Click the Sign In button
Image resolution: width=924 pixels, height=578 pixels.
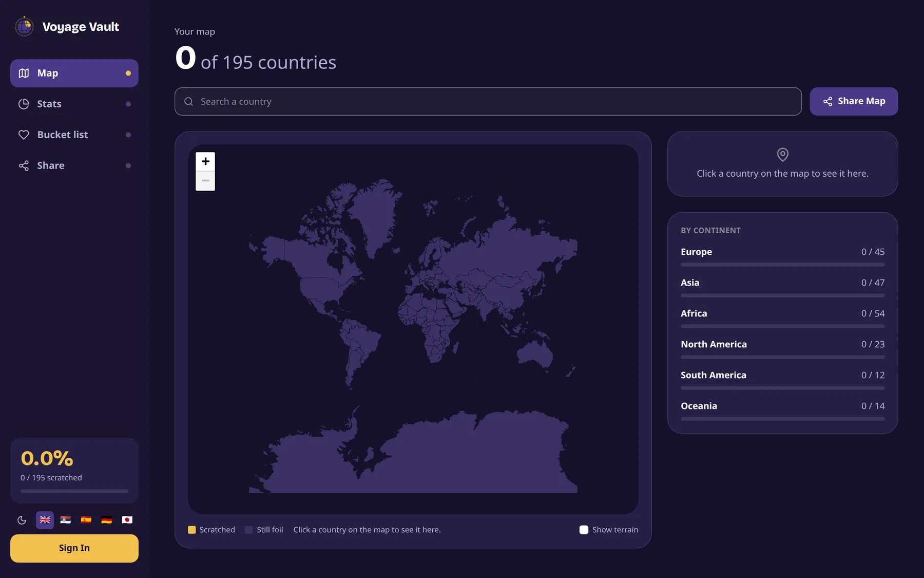point(74,548)
